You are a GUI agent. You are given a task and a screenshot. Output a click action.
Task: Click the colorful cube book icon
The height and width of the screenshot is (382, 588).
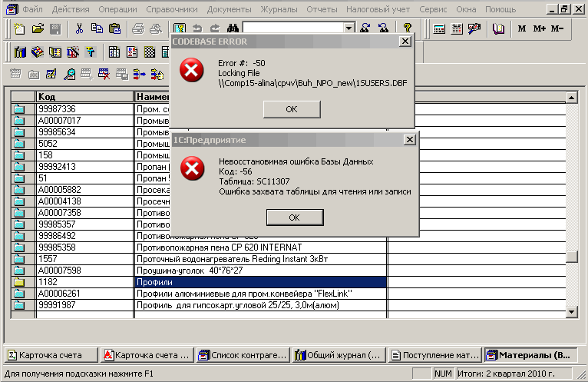[x=37, y=52]
